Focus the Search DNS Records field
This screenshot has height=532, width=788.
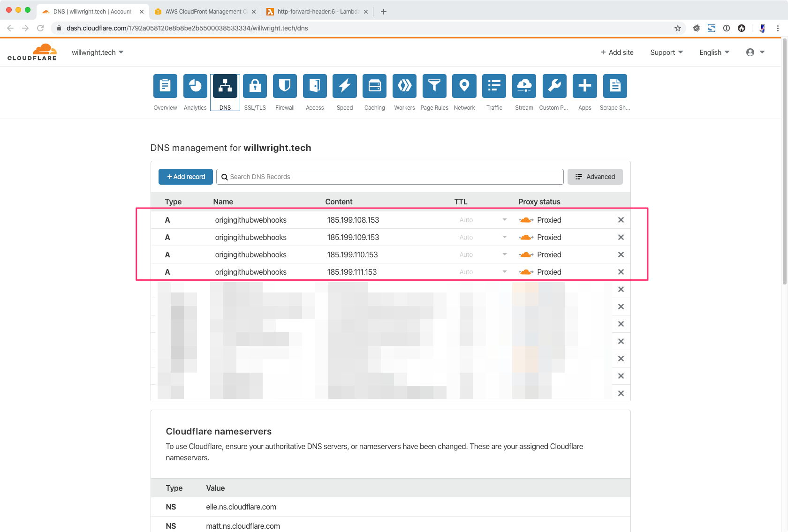pos(390,177)
